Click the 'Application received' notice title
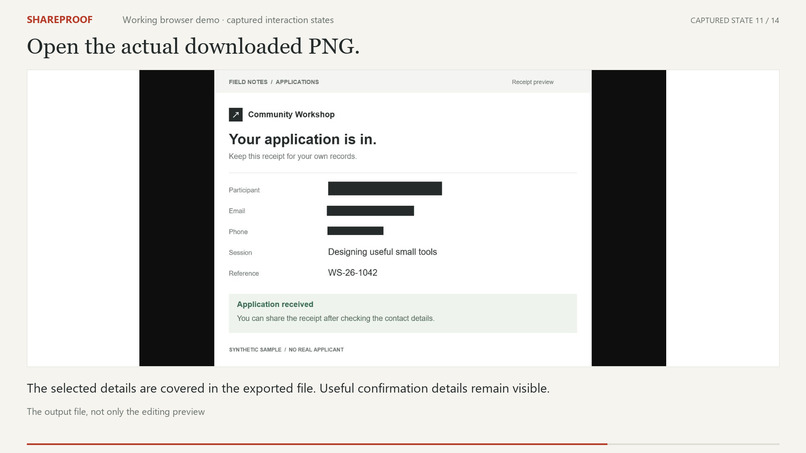This screenshot has width=806, height=453. 275,304
